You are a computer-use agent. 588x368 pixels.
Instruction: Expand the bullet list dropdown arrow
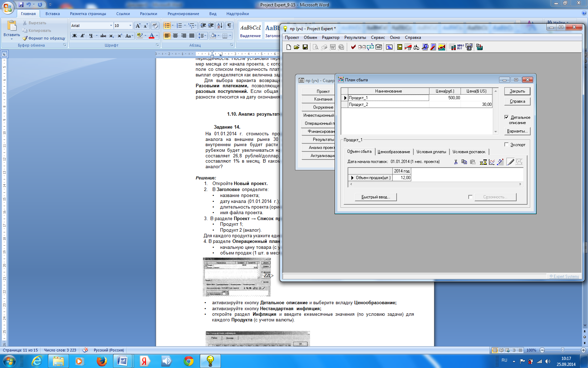pyautogui.click(x=173, y=26)
